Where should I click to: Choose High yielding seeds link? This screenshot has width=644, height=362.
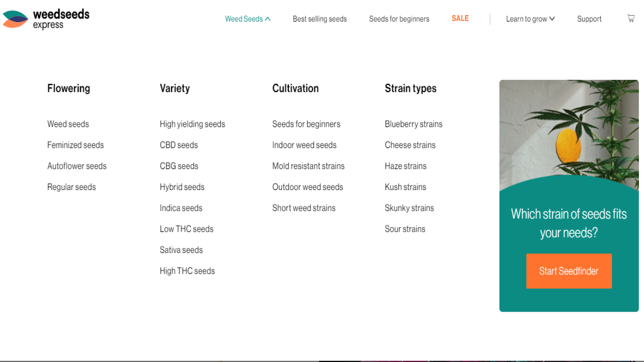click(x=192, y=124)
